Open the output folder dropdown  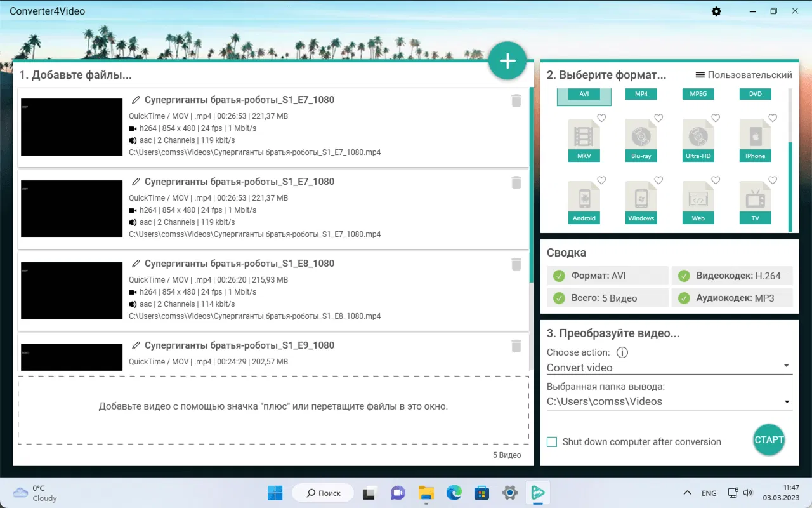[x=670, y=401]
